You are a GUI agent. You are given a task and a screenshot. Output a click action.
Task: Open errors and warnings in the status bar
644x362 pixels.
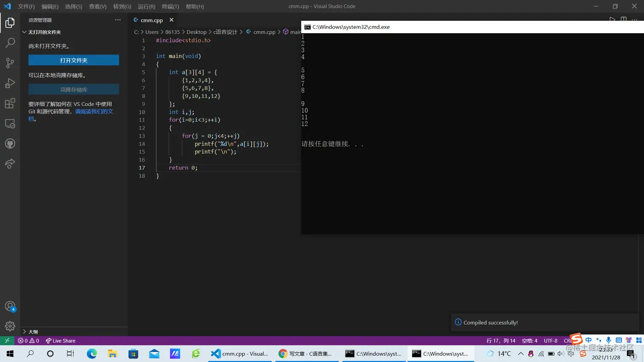(x=29, y=341)
